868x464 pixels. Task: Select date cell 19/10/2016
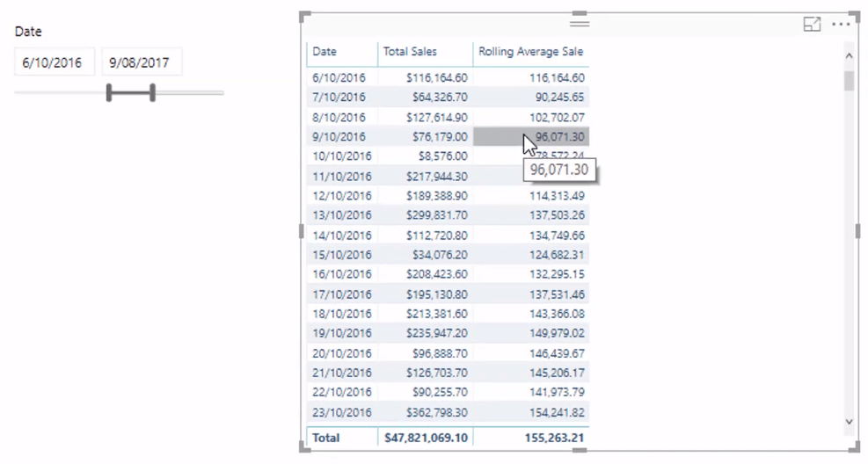[x=342, y=333]
